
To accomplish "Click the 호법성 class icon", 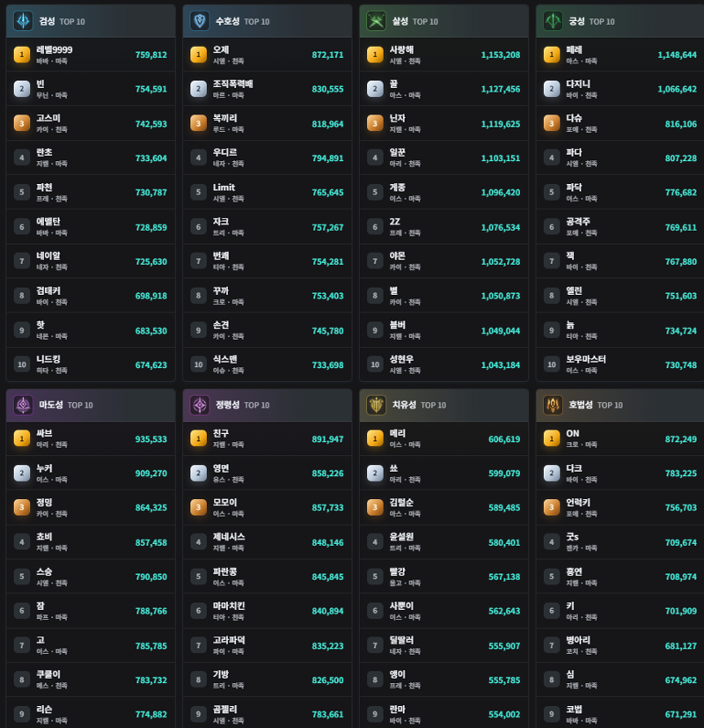I will point(553,405).
